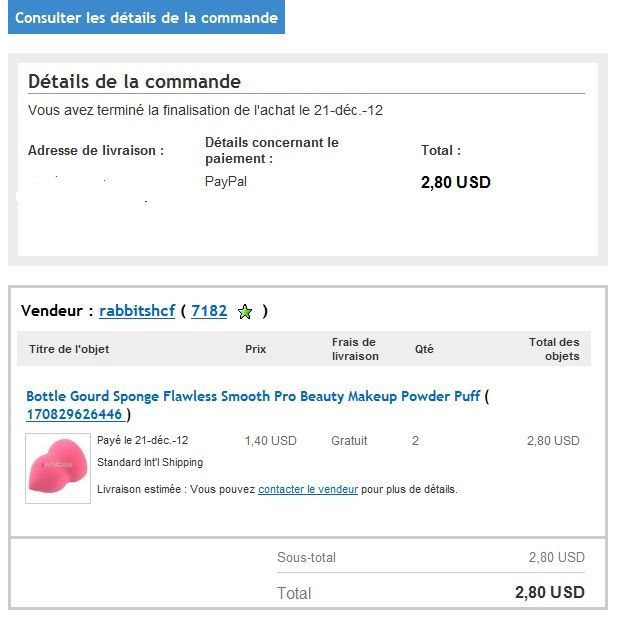Screen dimensions: 620x617
Task: Select the Frais de livraison column header
Action: click(355, 349)
